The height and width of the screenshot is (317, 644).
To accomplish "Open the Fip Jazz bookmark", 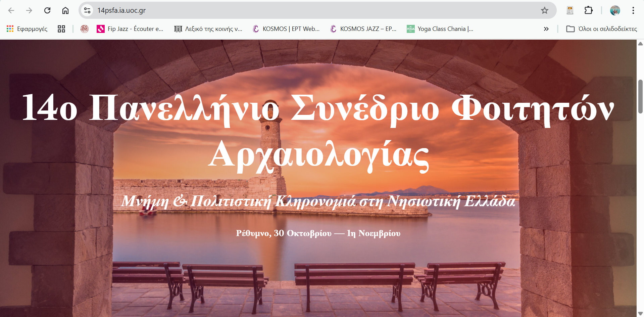I will (130, 29).
